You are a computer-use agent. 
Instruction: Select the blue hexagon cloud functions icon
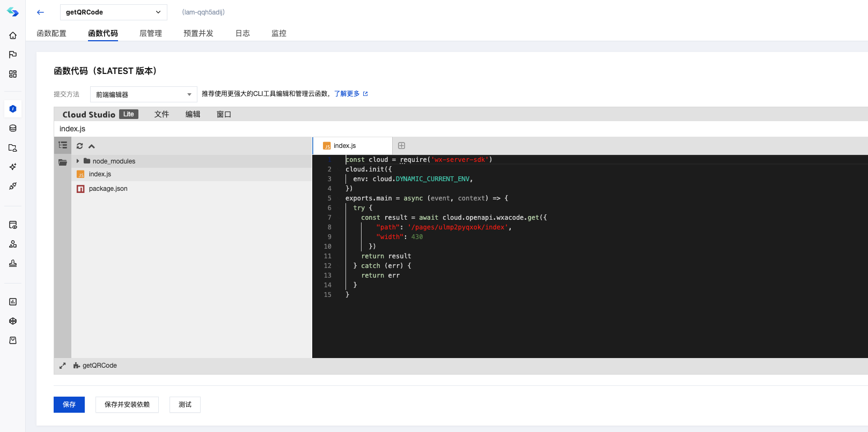coord(13,109)
